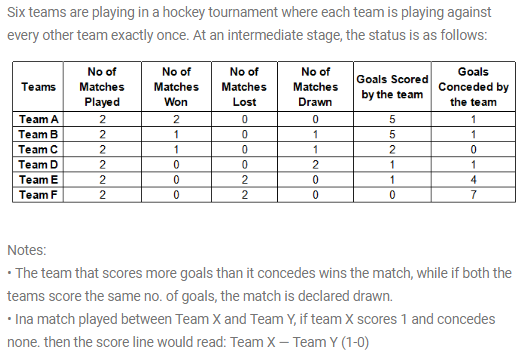Click the No of Matches Won header

click(x=176, y=87)
